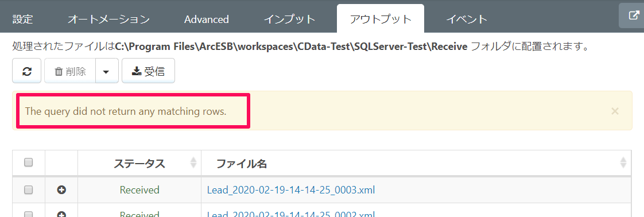Open the Advanced tab

coord(207,19)
